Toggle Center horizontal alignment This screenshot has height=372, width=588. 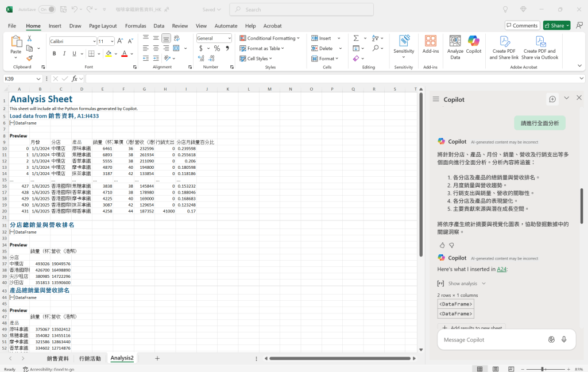(x=156, y=48)
